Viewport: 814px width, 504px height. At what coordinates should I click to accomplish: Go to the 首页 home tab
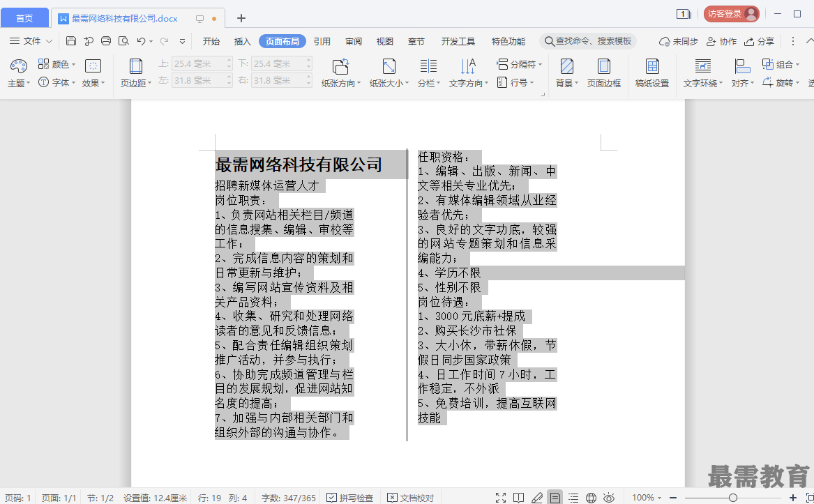point(24,18)
